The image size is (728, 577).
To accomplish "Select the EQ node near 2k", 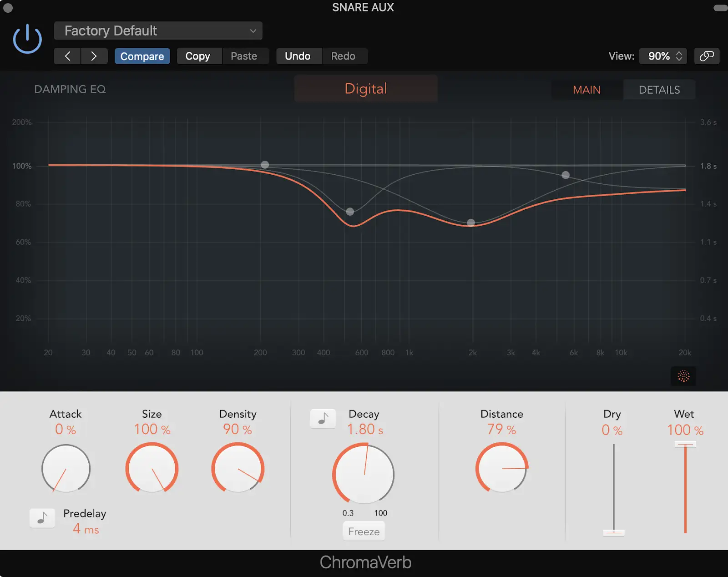I will (x=471, y=223).
